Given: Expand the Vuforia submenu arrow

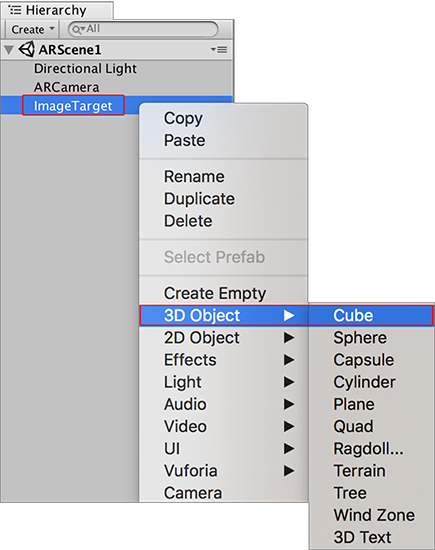Looking at the screenshot, I should tap(289, 471).
